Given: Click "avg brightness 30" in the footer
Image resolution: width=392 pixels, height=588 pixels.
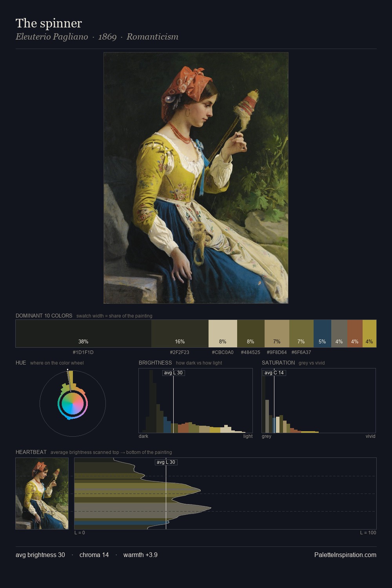Looking at the screenshot, I should pyautogui.click(x=40, y=555).
